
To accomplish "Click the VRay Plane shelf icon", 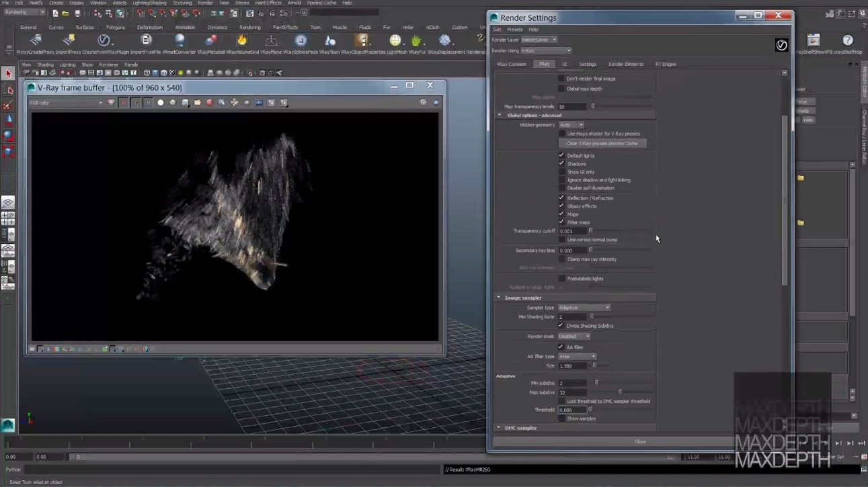I will pyautogui.click(x=272, y=40).
